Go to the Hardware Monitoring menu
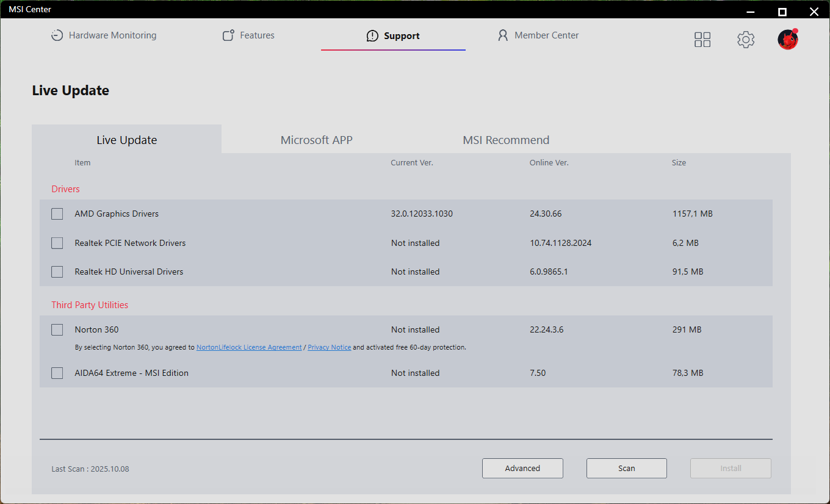Viewport: 830px width, 504px height. tap(112, 35)
